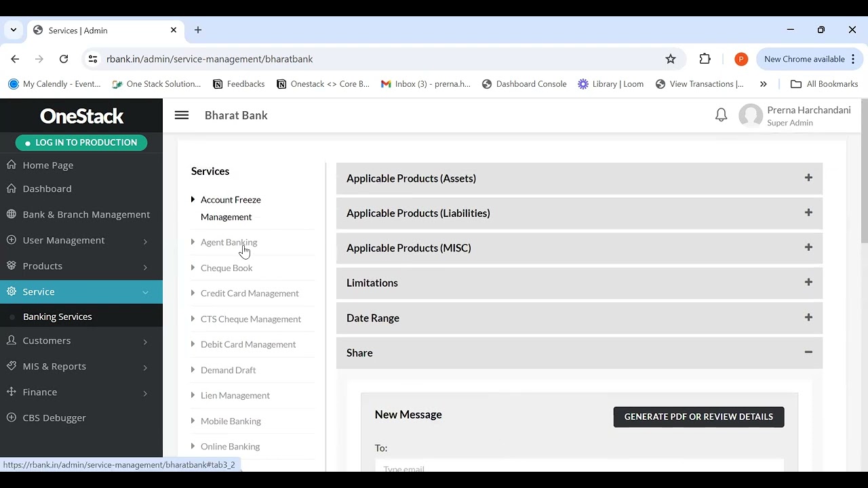Open the Gmail Inbox bookmark
868x488 pixels.
coord(425,84)
